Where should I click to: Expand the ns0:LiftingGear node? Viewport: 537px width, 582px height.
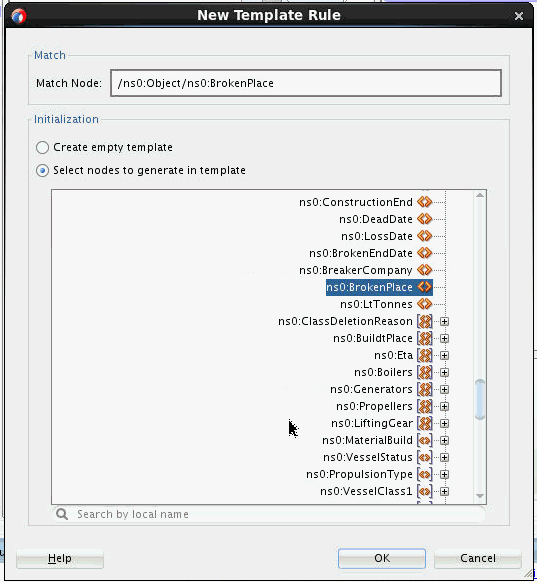[x=444, y=424]
